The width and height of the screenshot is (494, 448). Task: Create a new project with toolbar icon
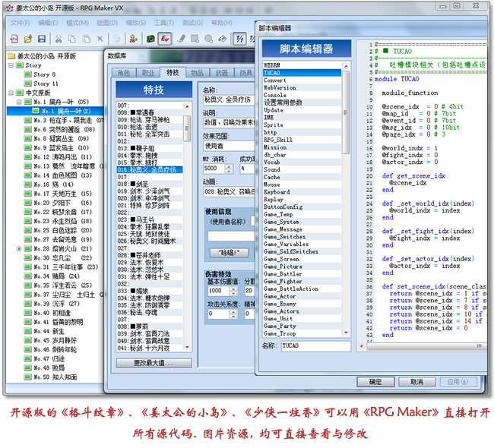click(x=14, y=39)
